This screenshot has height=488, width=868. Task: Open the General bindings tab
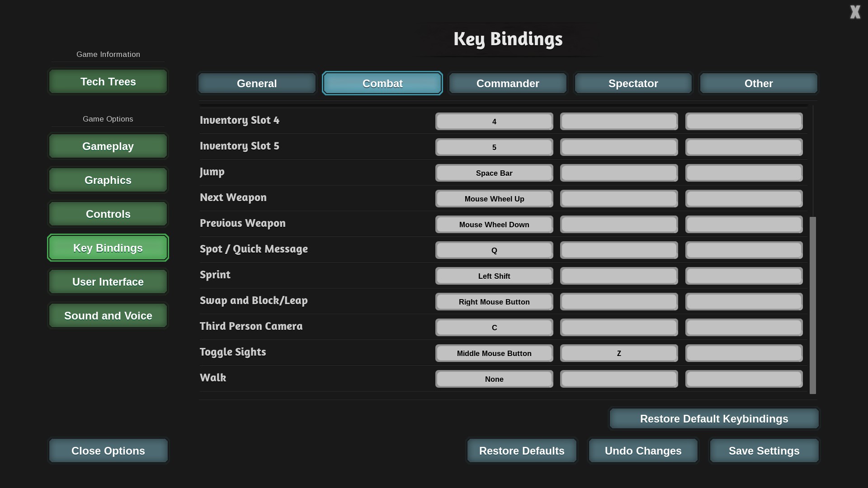pyautogui.click(x=257, y=84)
